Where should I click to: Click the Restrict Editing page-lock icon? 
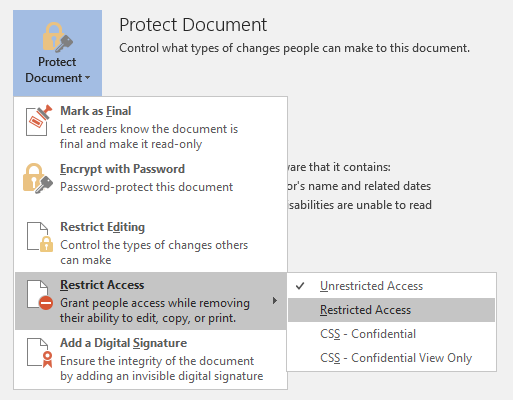40,237
